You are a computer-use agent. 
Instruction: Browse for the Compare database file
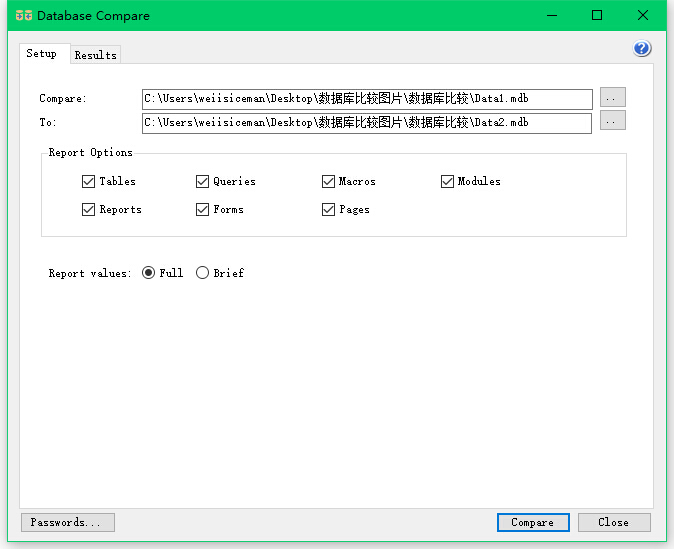tap(613, 97)
